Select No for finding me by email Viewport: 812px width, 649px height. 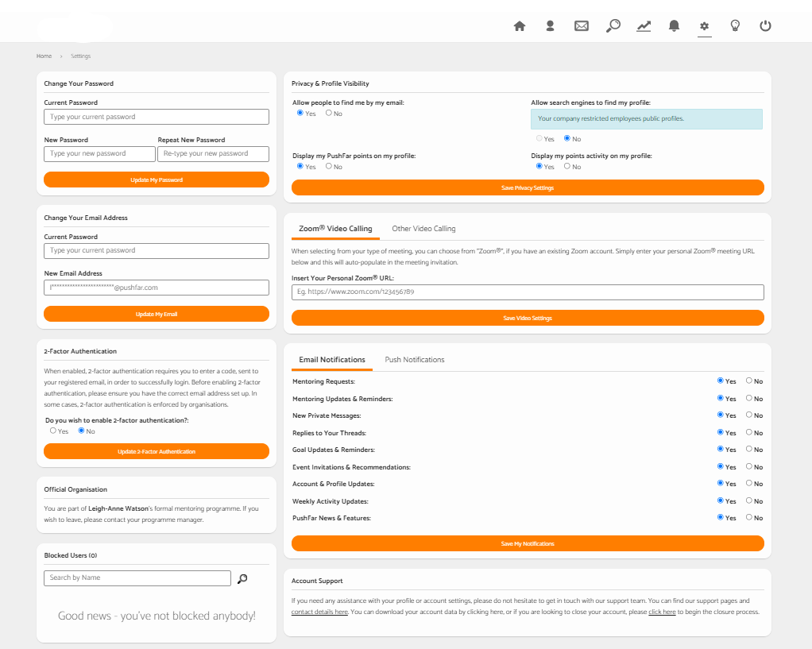[x=329, y=114]
